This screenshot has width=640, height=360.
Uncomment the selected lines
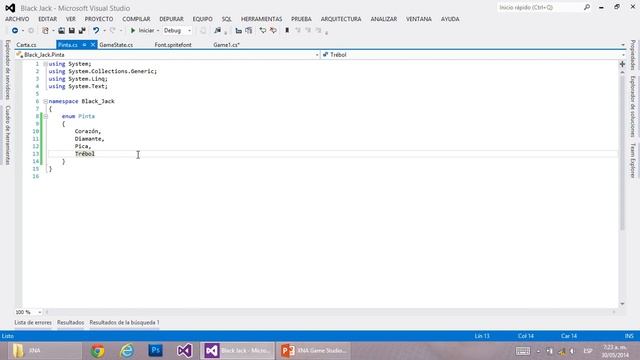pyautogui.click(x=273, y=31)
